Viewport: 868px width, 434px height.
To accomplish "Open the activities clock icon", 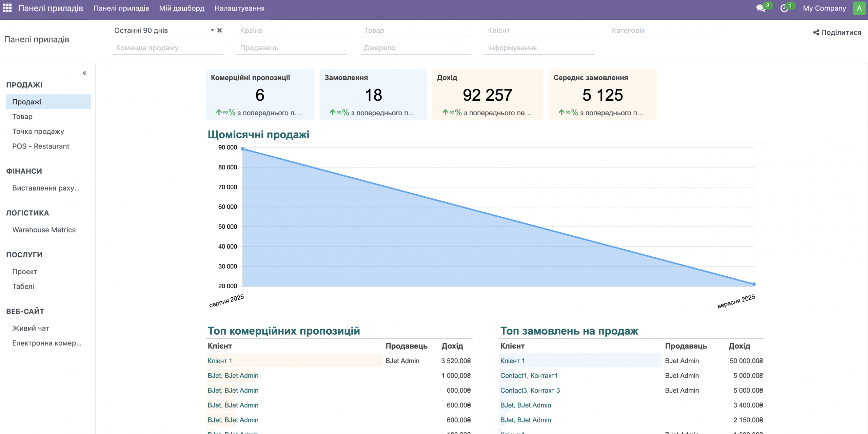I will [784, 8].
